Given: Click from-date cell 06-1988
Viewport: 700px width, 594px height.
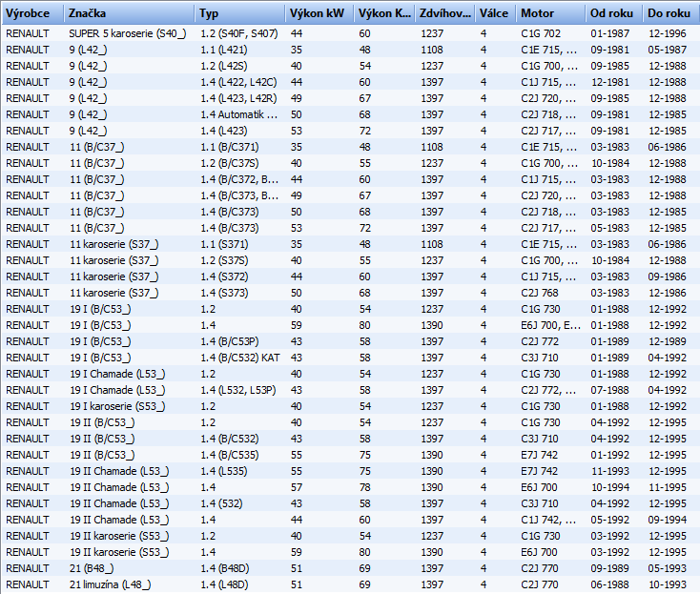Looking at the screenshot, I should click(609, 584).
